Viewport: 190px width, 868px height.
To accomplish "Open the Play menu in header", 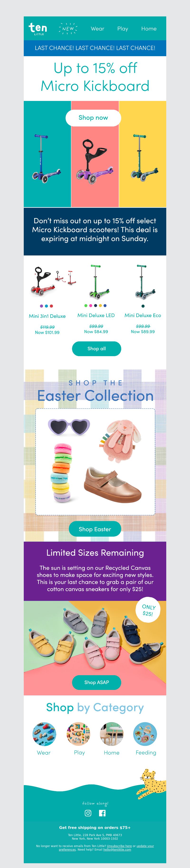I will 123,29.
